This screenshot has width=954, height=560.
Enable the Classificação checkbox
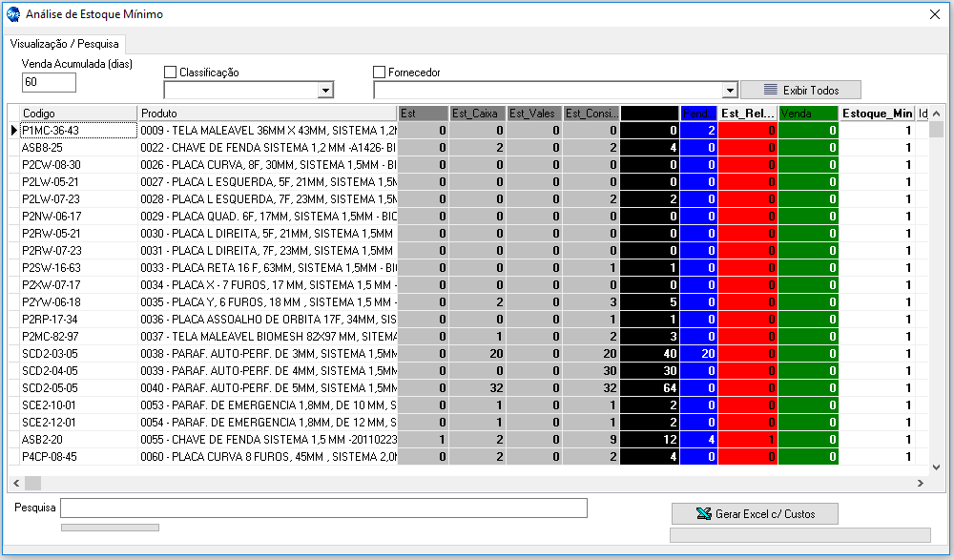click(171, 73)
